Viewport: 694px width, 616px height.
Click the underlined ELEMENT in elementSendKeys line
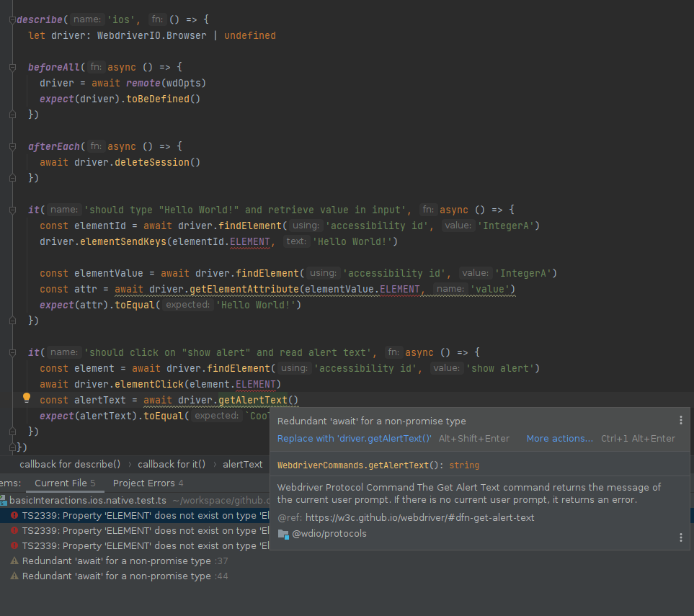coord(249,241)
